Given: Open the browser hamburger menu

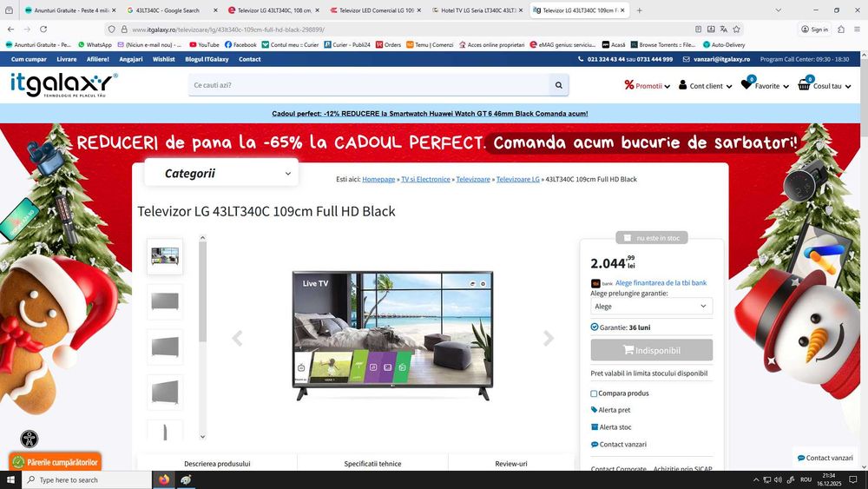Looking at the screenshot, I should pos(857,30).
